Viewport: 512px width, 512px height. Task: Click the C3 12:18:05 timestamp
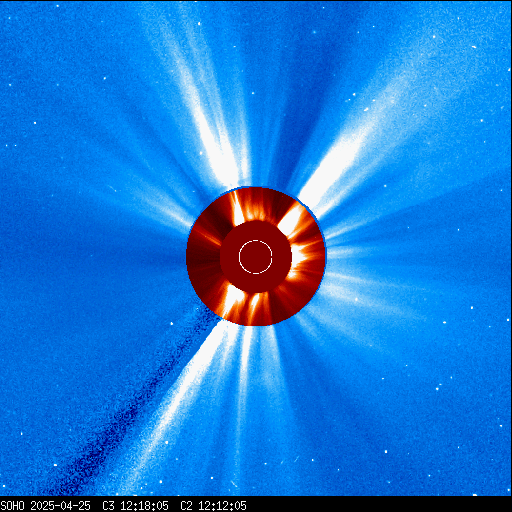pos(135,506)
